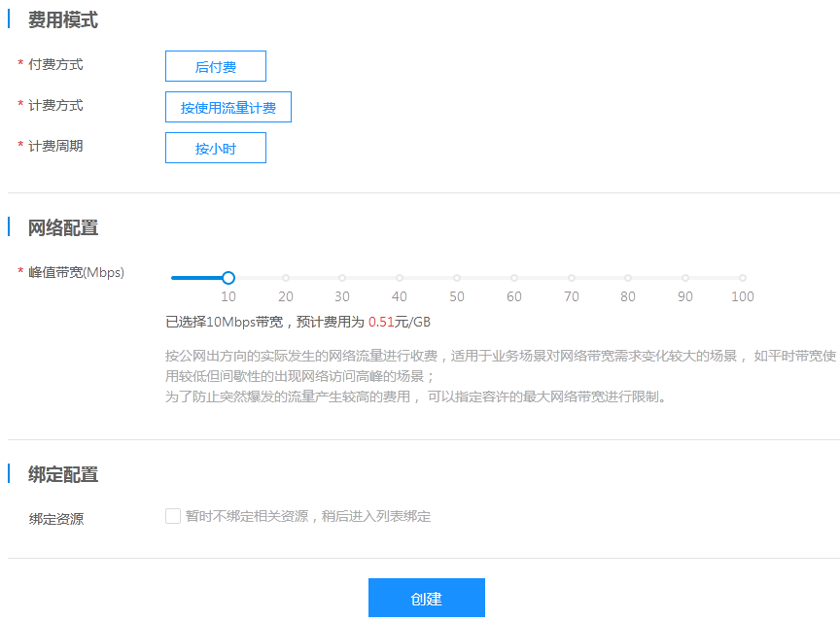840x620 pixels.
Task: Check 暂时不绑定相关资源 to skip binding
Action: click(x=172, y=516)
